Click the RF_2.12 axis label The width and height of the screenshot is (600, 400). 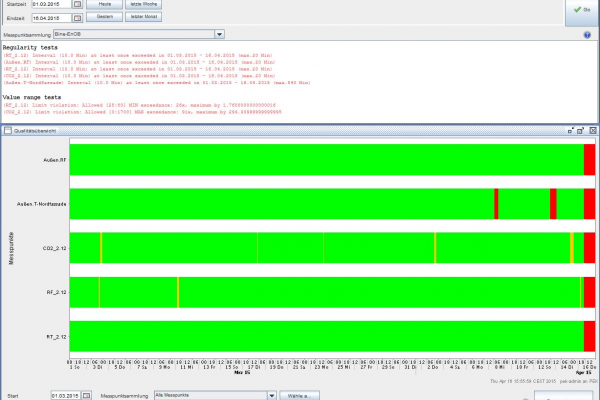(x=56, y=292)
